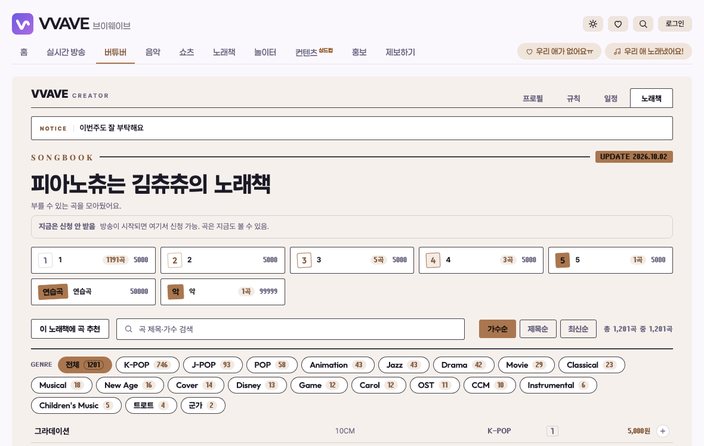Click the 로그인 button
The height and width of the screenshot is (446, 704).
click(x=675, y=24)
